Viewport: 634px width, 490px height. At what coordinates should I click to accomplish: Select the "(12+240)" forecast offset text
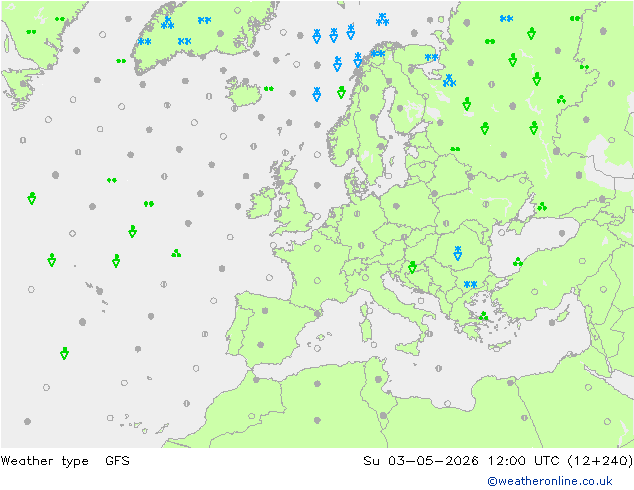pyautogui.click(x=600, y=460)
